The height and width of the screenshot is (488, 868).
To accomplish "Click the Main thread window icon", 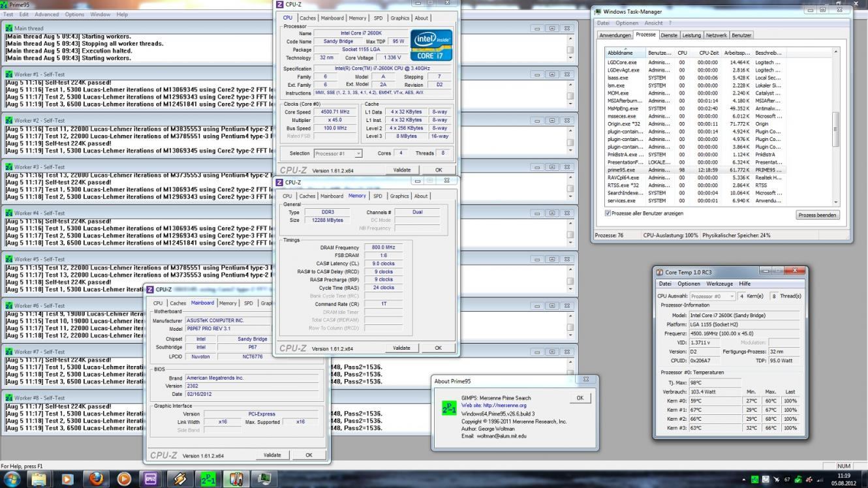I will pyautogui.click(x=9, y=28).
